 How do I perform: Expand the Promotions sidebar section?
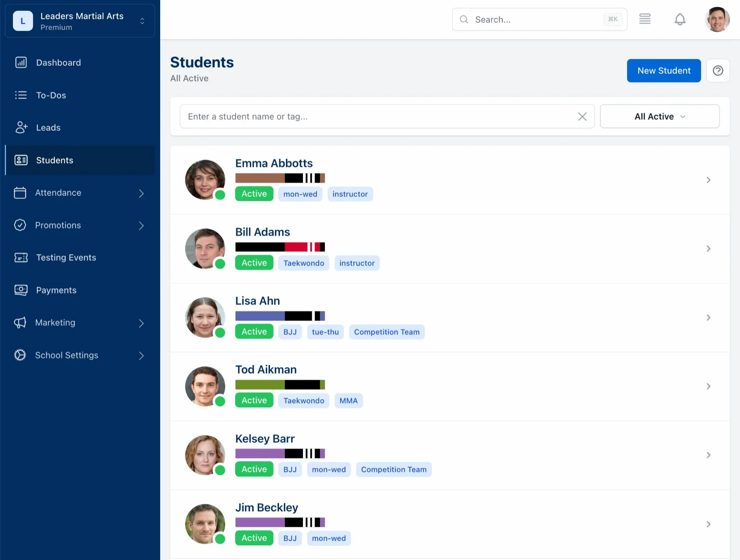coord(141,225)
